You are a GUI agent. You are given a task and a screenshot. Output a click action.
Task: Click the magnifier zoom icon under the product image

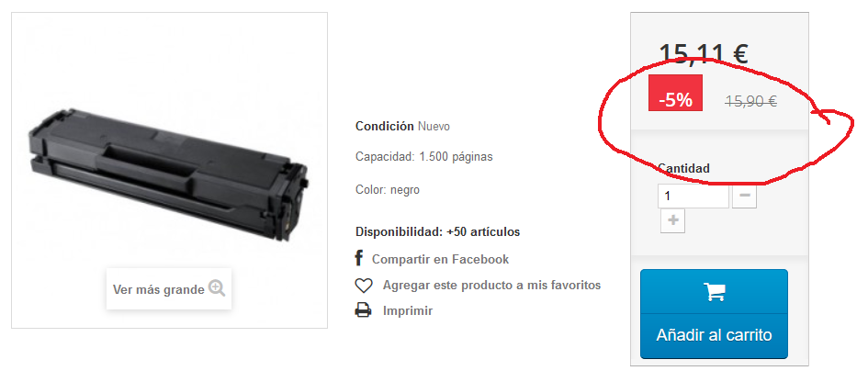point(217,288)
